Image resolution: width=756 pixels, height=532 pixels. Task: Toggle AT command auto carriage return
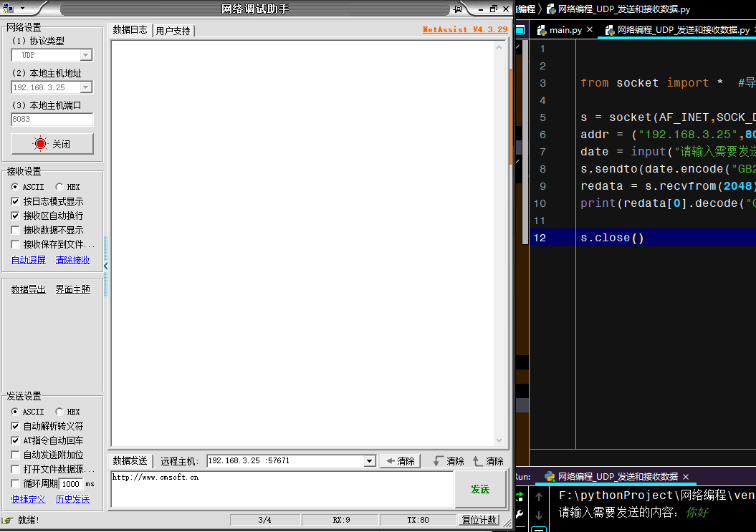pyautogui.click(x=15, y=440)
